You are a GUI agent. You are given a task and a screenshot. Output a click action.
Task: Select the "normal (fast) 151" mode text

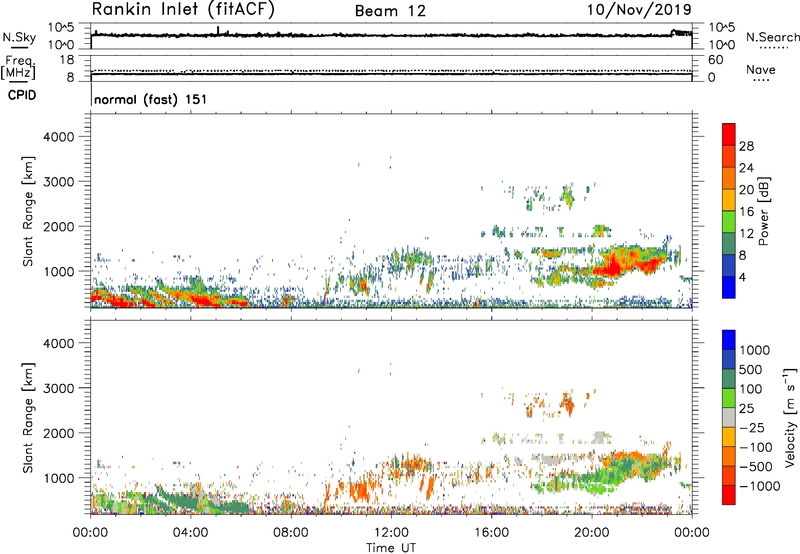point(151,99)
